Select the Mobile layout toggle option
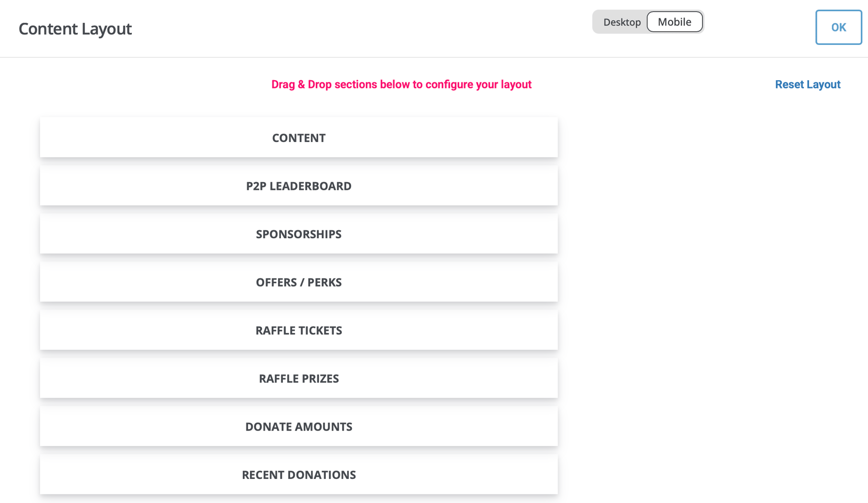 (x=674, y=22)
